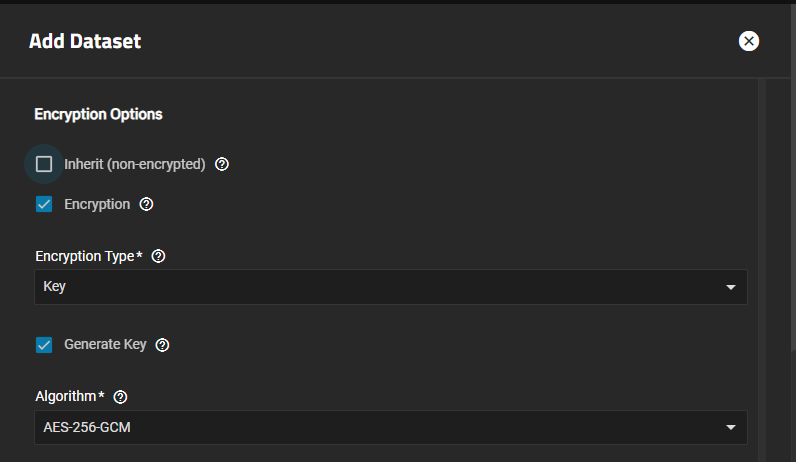Screen dimensions: 796x462
Task: Show help tooltip for Encryption option
Action: [146, 204]
